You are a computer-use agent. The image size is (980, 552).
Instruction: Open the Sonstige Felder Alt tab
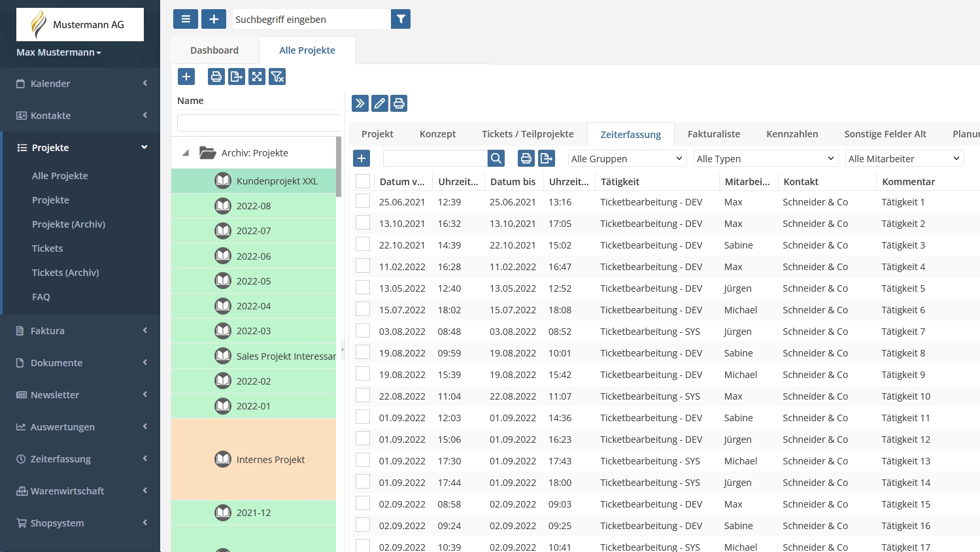(x=885, y=134)
